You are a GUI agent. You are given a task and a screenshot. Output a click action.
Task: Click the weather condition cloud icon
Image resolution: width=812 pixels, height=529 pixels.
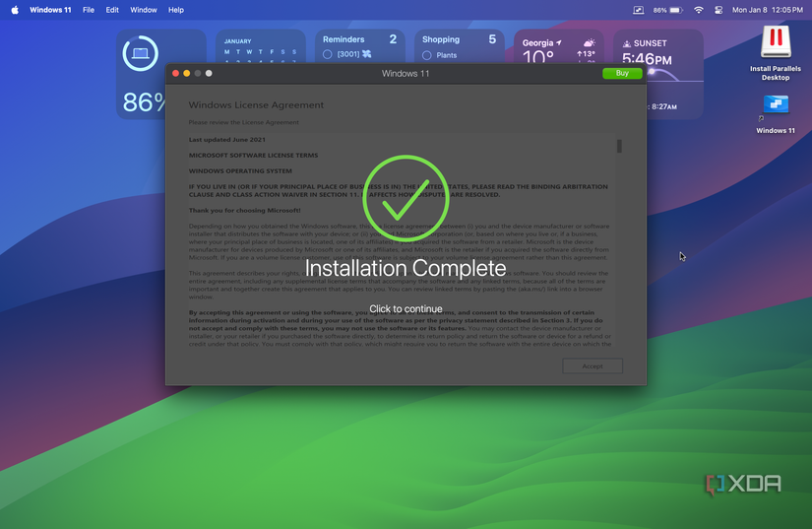(589, 42)
